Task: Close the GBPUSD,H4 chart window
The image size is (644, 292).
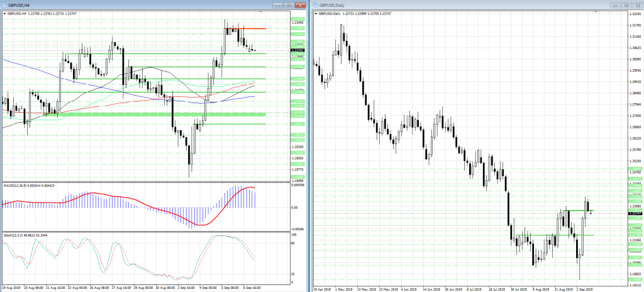Action: [x=299, y=5]
